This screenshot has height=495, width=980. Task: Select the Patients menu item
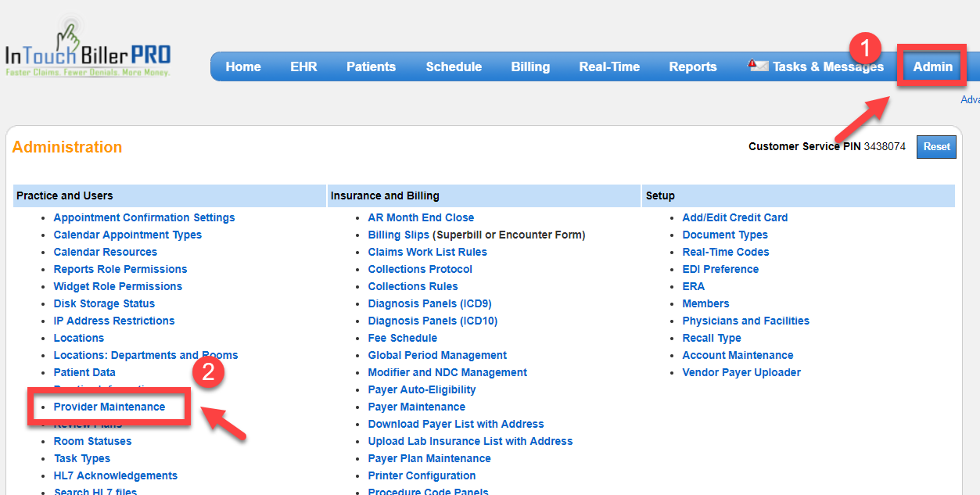tap(371, 66)
